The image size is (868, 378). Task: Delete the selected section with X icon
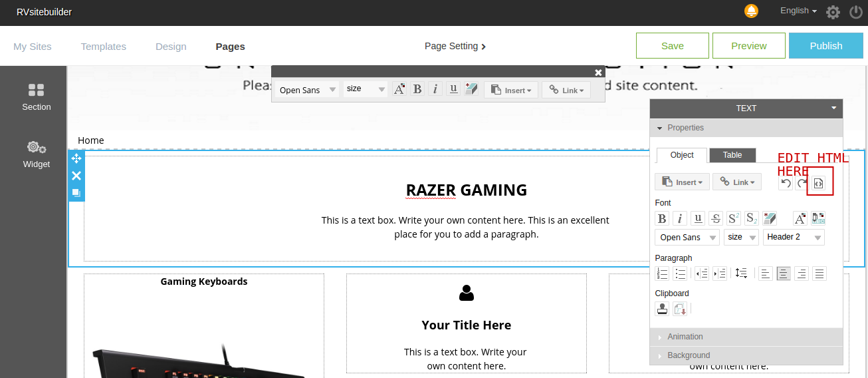pos(76,176)
